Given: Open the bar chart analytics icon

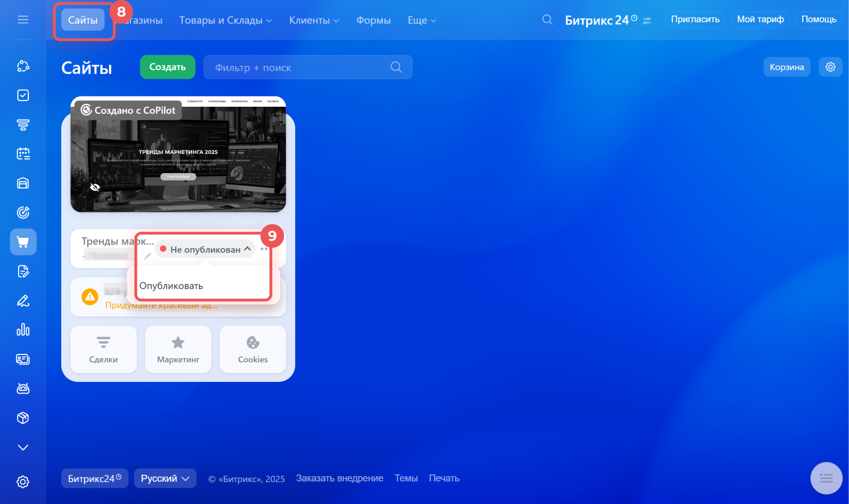Looking at the screenshot, I should click(x=23, y=330).
